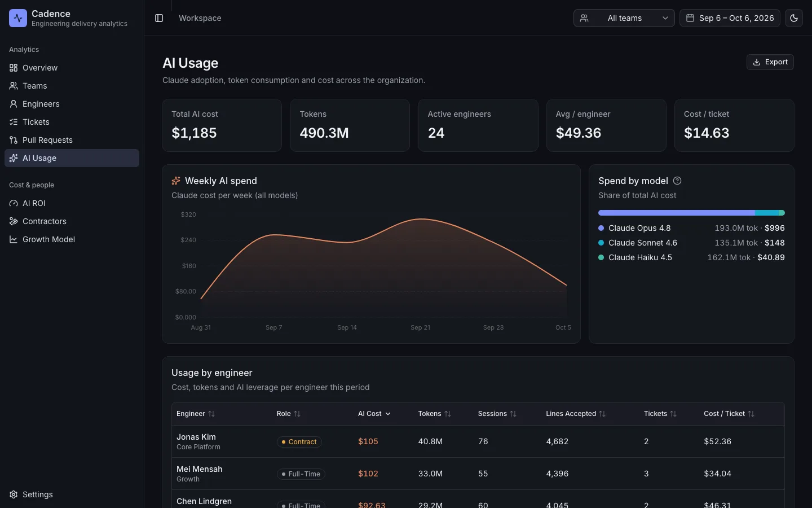This screenshot has width=812, height=508.
Task: Toggle the sidebar panel icon
Action: coord(159,18)
